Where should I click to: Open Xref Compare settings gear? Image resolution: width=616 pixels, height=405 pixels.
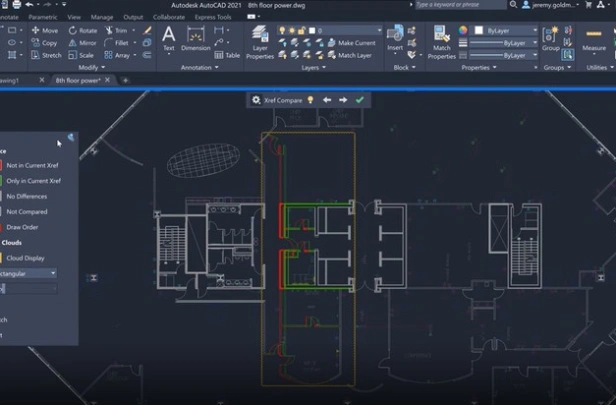tap(256, 100)
